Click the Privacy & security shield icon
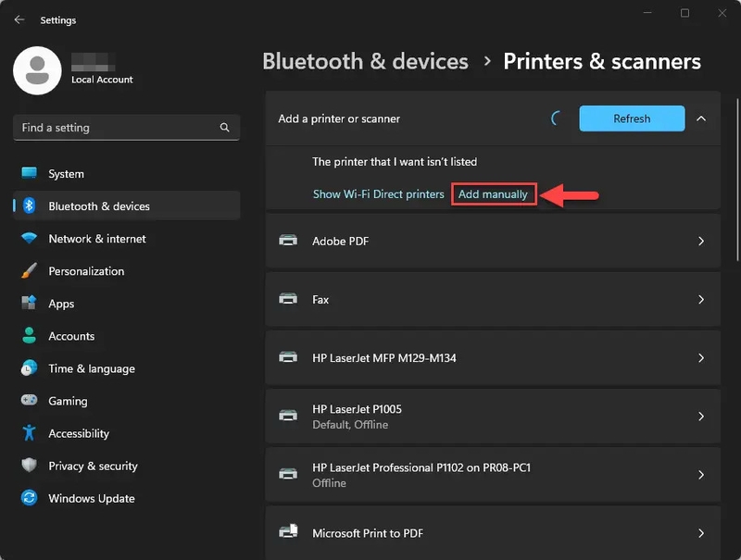 pos(30,466)
